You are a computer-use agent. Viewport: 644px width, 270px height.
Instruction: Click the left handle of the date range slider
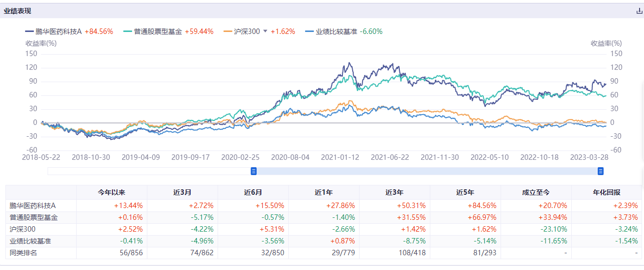coord(254,171)
